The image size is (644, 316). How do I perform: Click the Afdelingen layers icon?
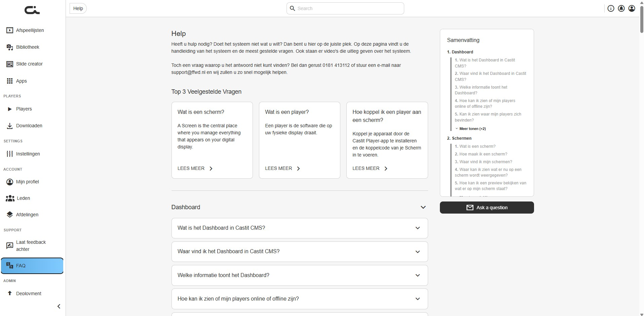point(10,215)
